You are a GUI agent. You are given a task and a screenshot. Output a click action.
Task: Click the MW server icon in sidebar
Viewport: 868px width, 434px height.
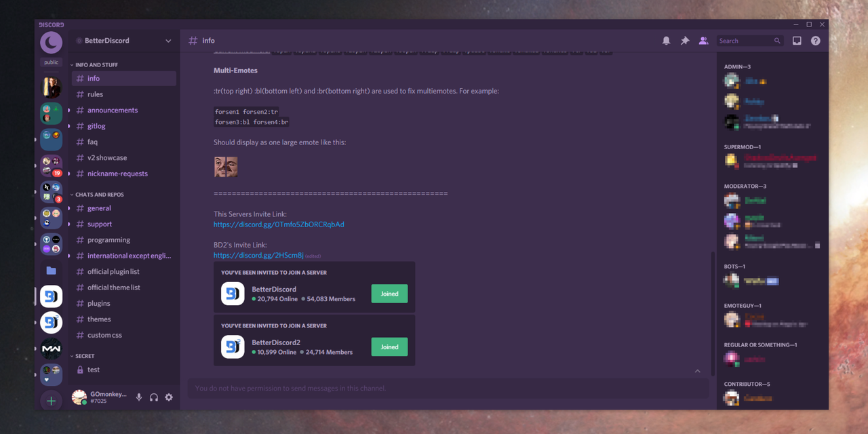(x=51, y=349)
